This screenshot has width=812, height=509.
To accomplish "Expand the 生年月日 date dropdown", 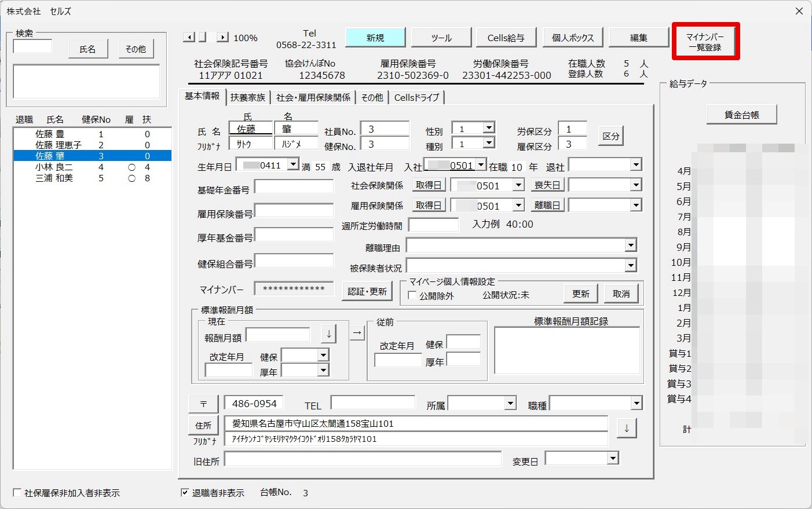I will click(x=293, y=164).
